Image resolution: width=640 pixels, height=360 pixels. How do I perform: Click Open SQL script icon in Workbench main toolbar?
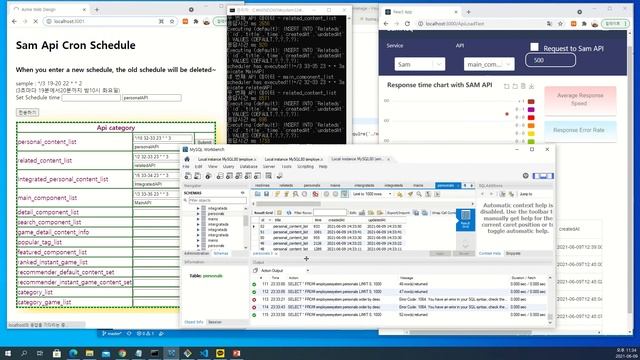(197, 176)
